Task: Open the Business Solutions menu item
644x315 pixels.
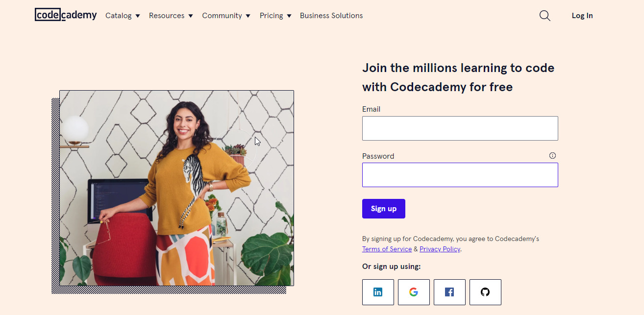Action: point(331,15)
